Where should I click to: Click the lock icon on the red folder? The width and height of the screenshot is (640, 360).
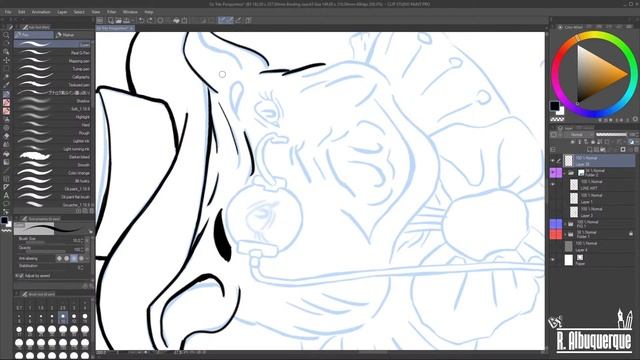631,233
